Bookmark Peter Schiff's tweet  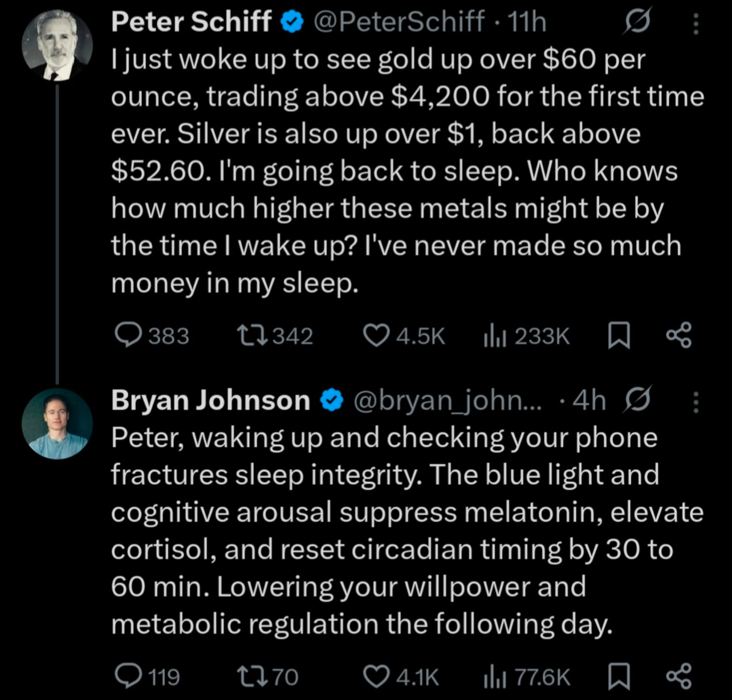point(619,336)
